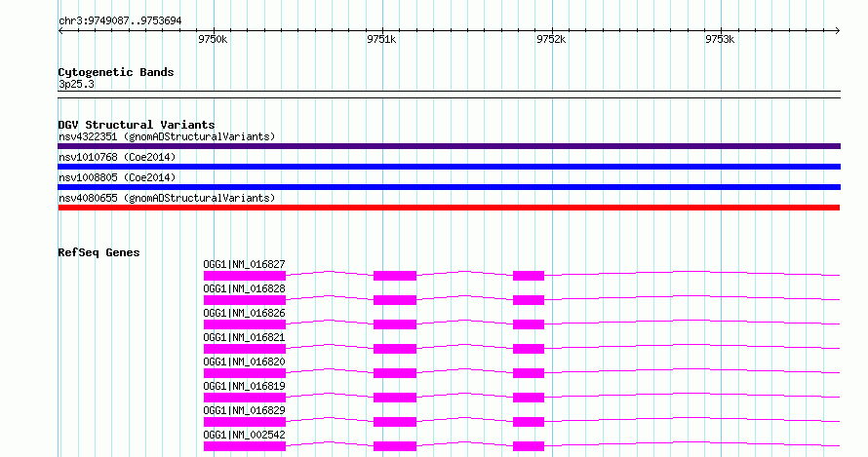Click the 9750k ruler tick label
The width and height of the screenshot is (868, 457).
click(213, 40)
